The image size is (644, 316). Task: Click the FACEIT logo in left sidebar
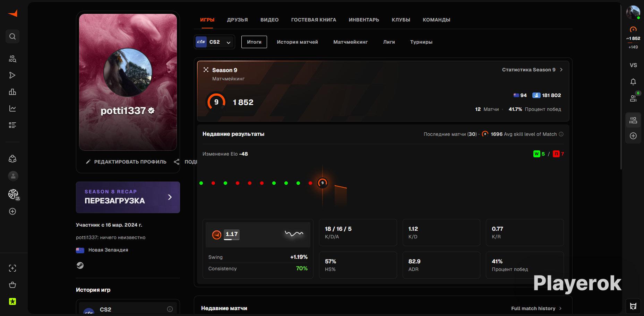coord(13,13)
